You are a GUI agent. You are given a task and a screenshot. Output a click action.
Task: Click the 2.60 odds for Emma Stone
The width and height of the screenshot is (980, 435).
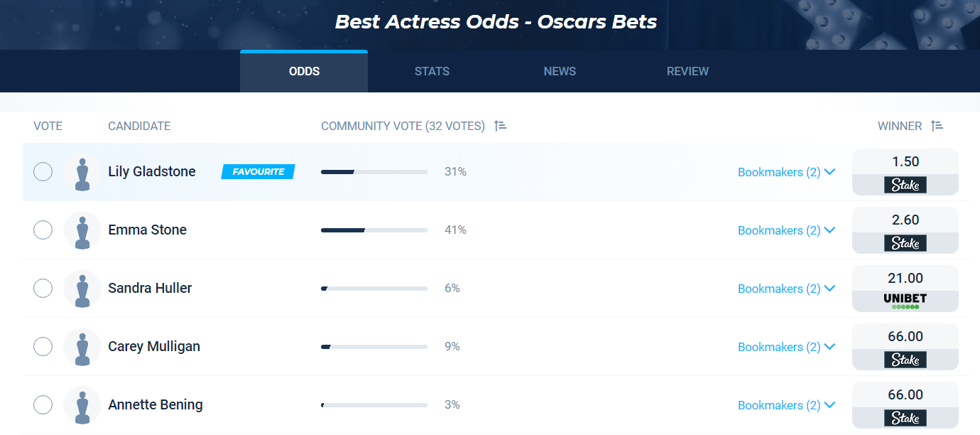click(905, 220)
